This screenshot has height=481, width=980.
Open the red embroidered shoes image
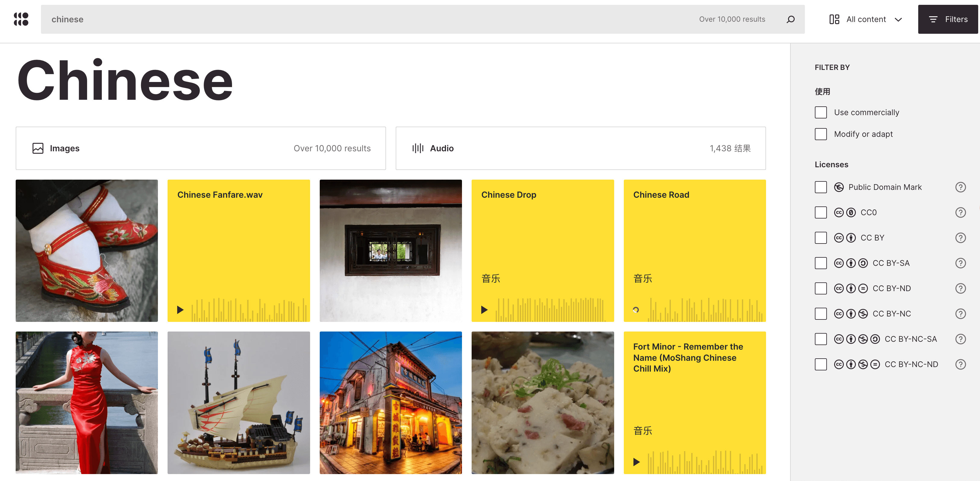(86, 250)
